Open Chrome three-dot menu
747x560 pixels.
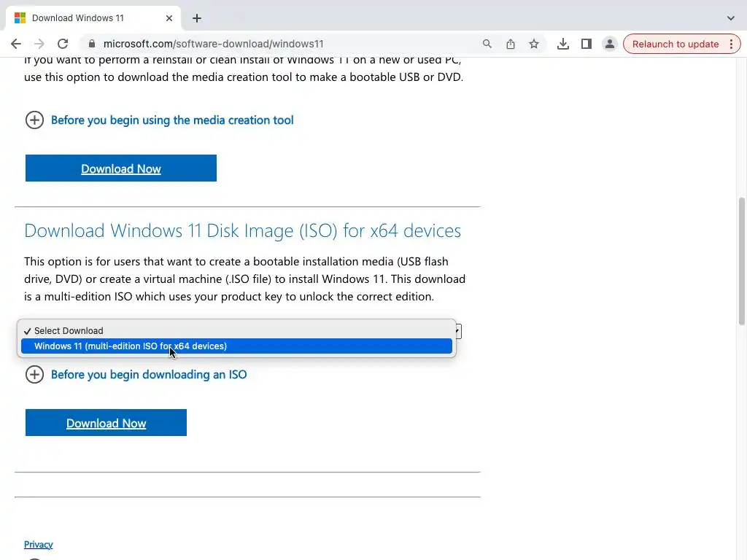[x=731, y=44]
